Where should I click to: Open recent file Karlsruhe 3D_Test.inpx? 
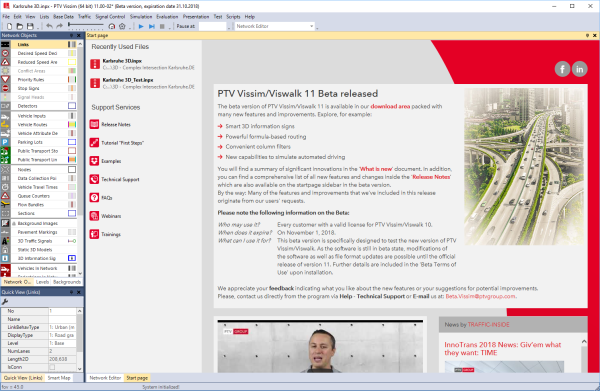[128, 80]
